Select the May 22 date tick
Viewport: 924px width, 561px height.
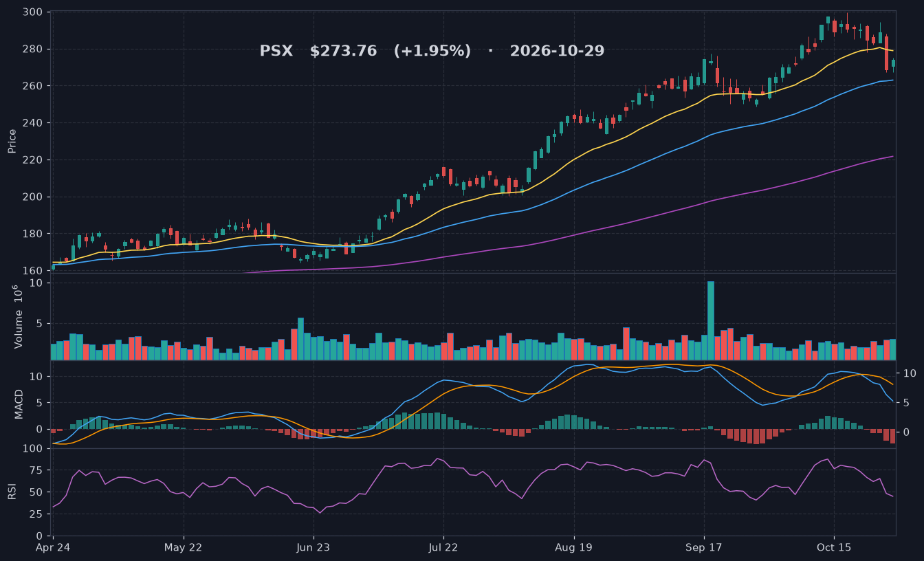pyautogui.click(x=184, y=547)
